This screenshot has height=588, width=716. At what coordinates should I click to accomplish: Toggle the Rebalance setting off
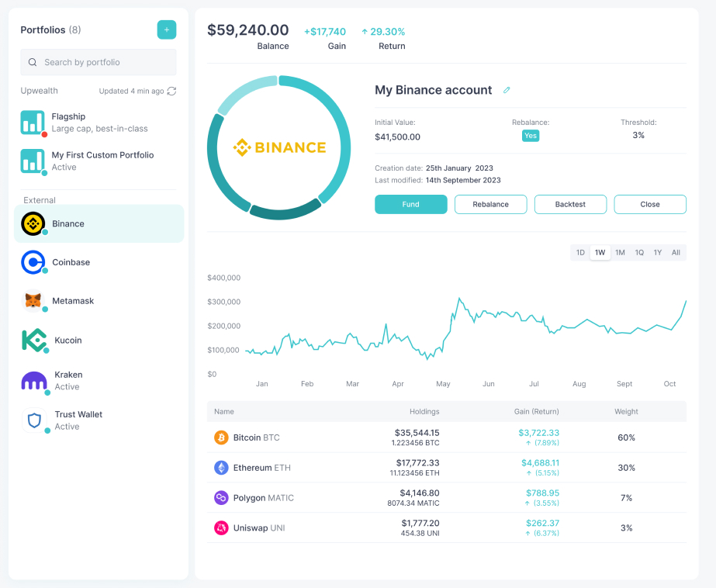[532, 135]
